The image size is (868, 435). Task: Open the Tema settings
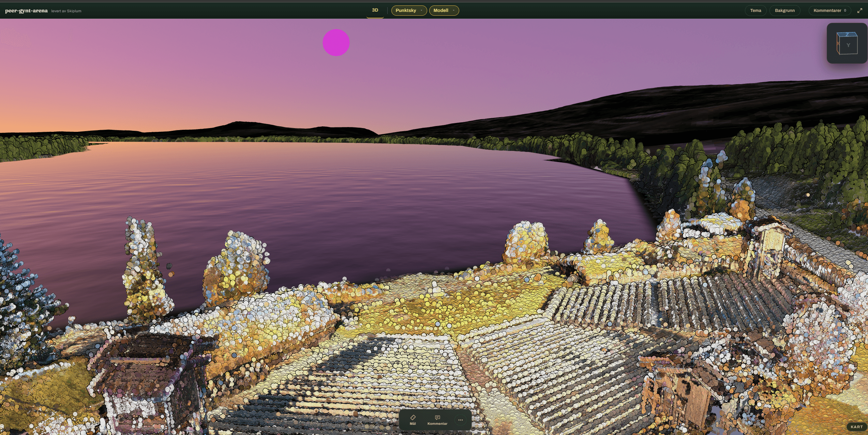tap(755, 11)
